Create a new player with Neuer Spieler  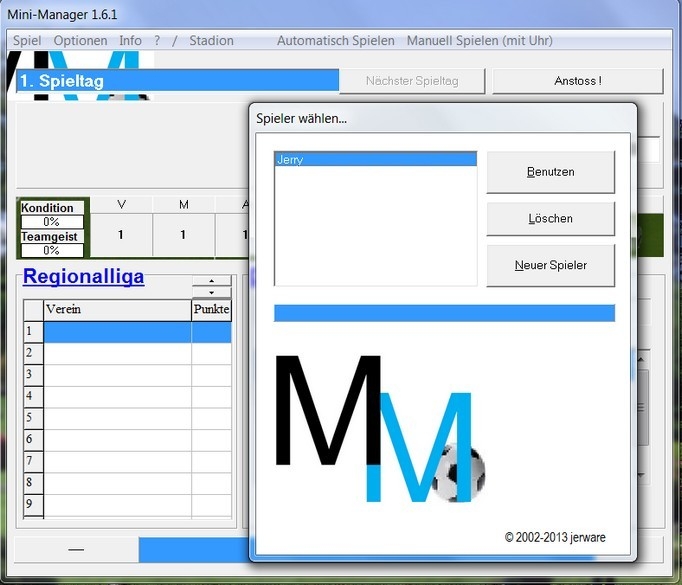(x=550, y=265)
